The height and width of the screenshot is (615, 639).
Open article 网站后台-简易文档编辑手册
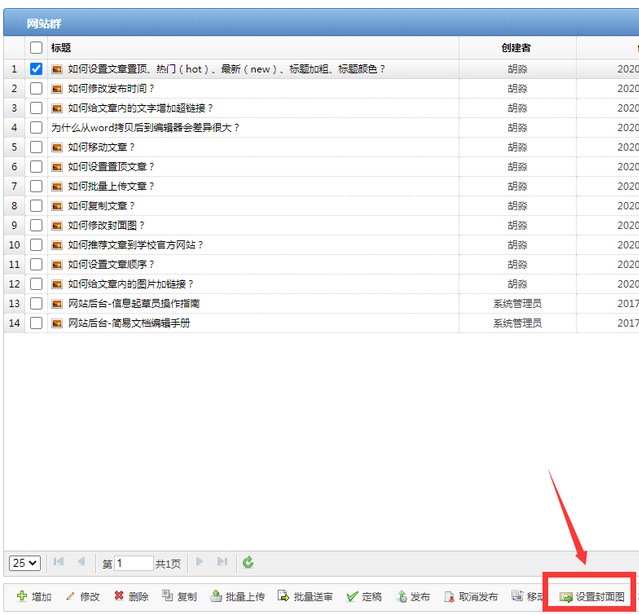click(128, 323)
